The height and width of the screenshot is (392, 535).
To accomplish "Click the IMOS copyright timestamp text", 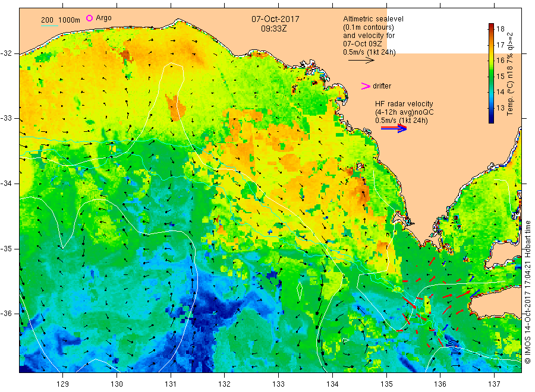I will 527,292.
